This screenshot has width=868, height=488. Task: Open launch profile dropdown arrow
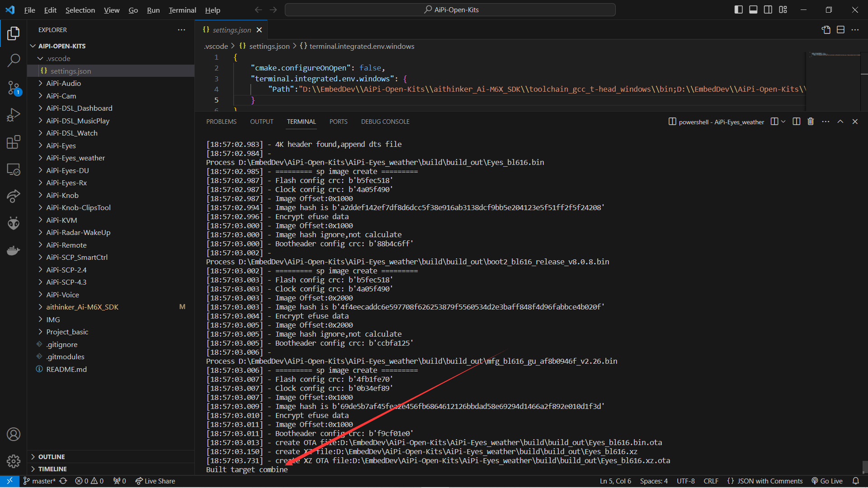click(783, 122)
